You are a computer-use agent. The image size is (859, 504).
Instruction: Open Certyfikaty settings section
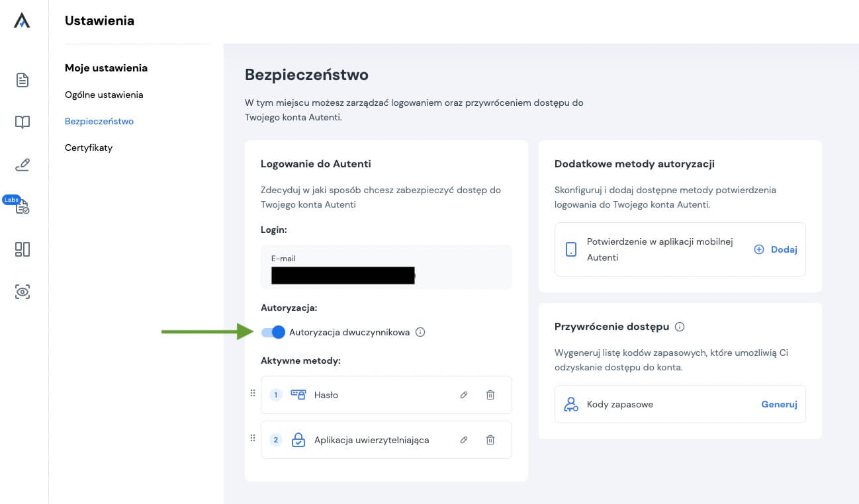[89, 147]
